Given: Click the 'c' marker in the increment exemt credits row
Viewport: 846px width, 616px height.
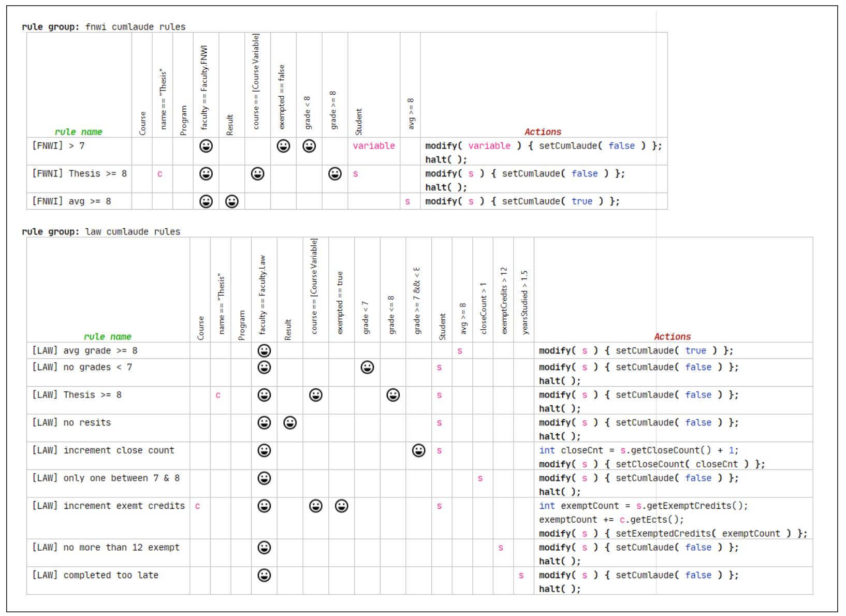Looking at the screenshot, I should 197,506.
